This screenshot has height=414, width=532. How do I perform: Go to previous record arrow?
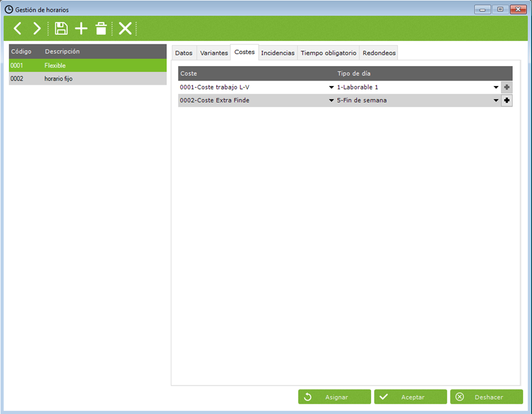pos(17,28)
